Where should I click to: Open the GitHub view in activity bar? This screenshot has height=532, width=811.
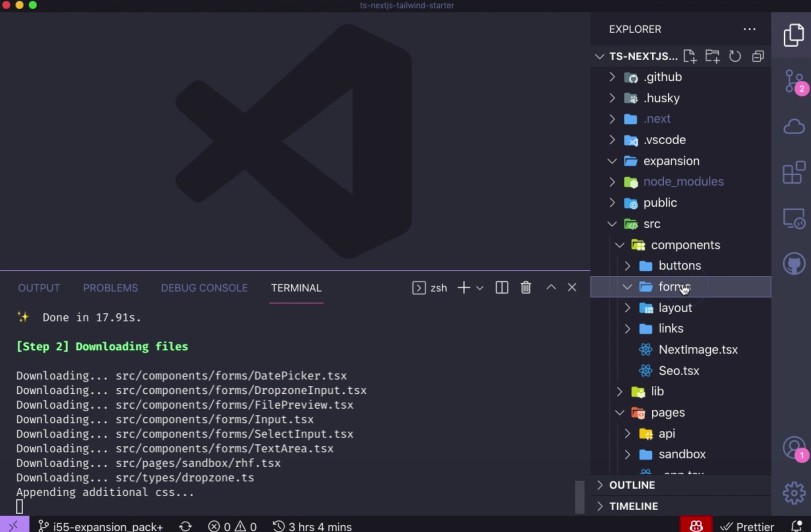click(793, 264)
